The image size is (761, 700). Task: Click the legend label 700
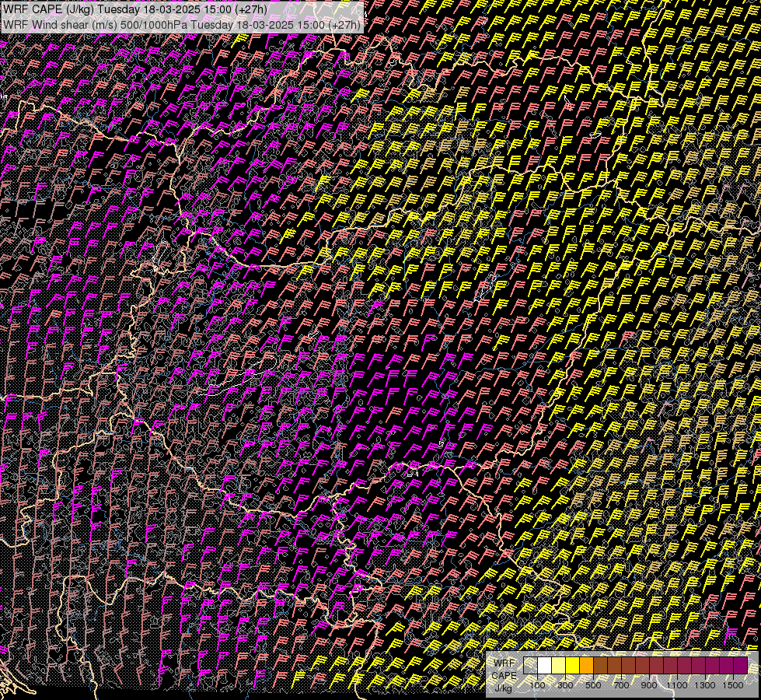[x=621, y=685]
